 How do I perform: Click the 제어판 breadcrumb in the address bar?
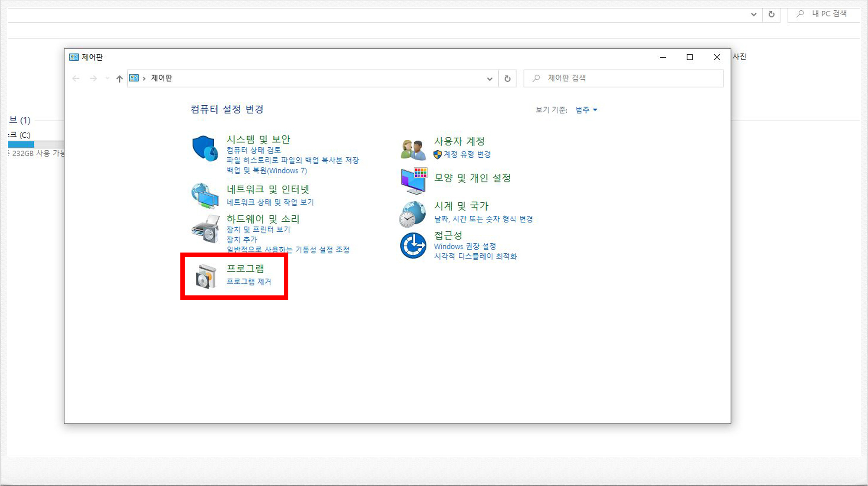[161, 78]
